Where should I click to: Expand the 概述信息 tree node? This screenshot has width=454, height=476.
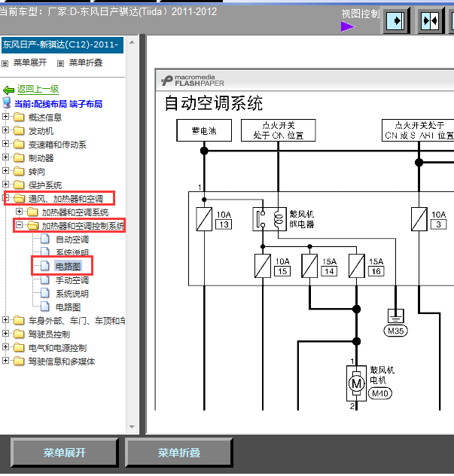pos(5,116)
